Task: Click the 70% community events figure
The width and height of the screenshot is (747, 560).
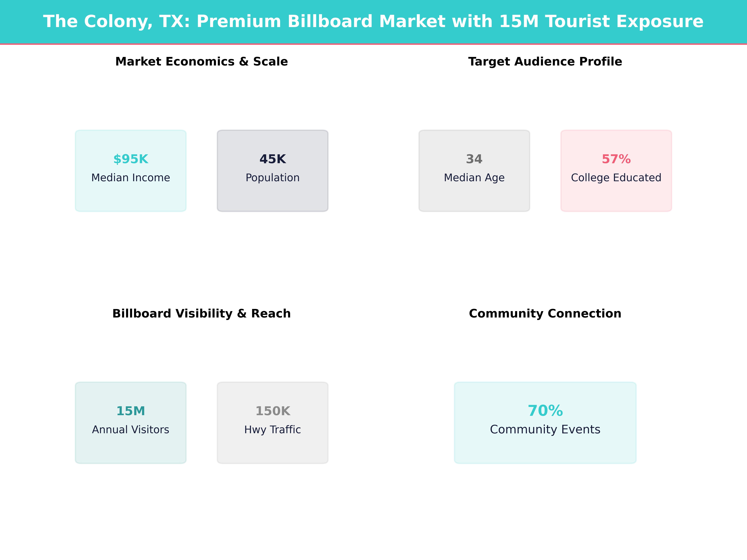Action: tap(545, 411)
